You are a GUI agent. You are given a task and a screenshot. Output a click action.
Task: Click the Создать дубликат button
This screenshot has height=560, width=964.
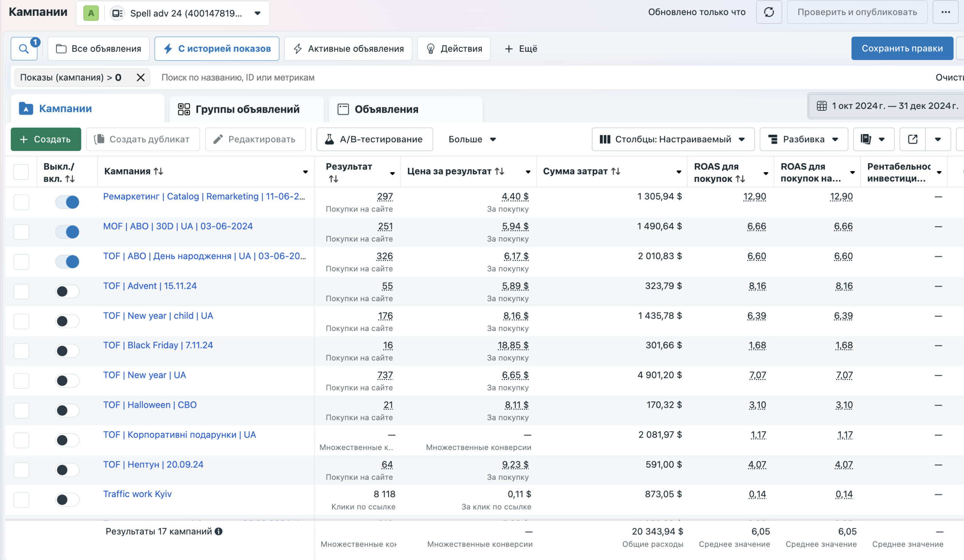(x=143, y=139)
